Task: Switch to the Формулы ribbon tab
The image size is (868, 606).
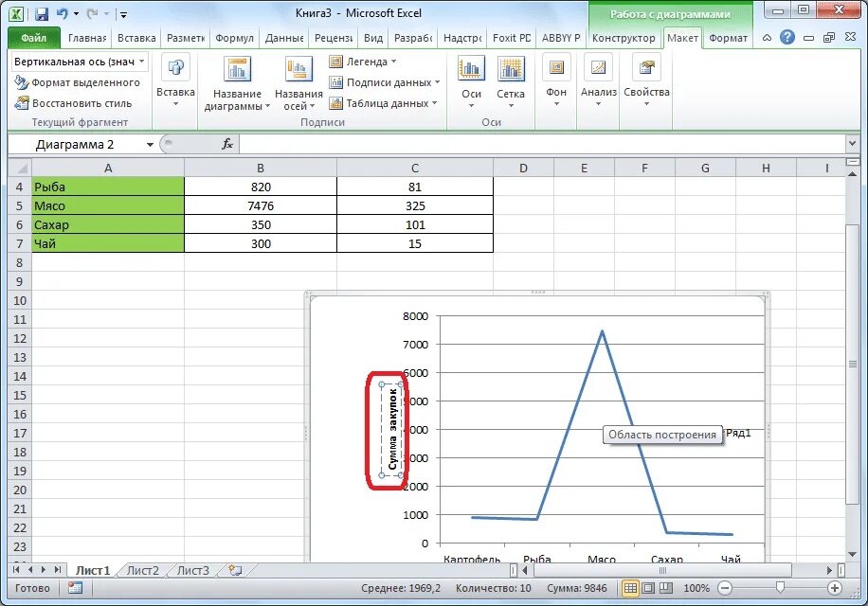Action: tap(234, 38)
